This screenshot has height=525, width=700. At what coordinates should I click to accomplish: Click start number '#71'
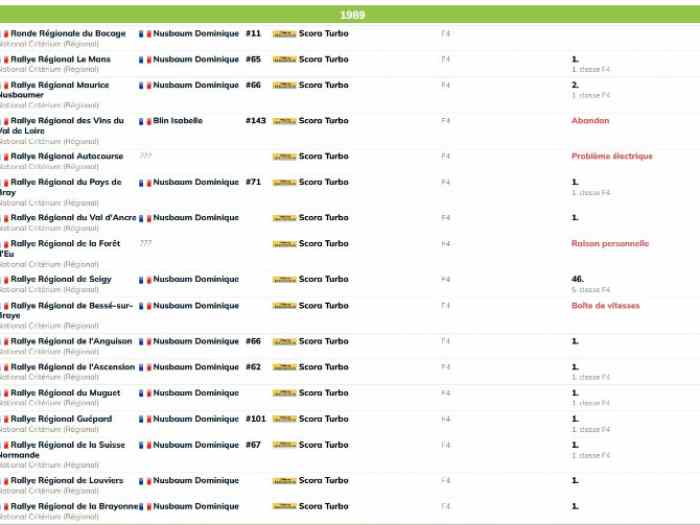[x=253, y=183]
